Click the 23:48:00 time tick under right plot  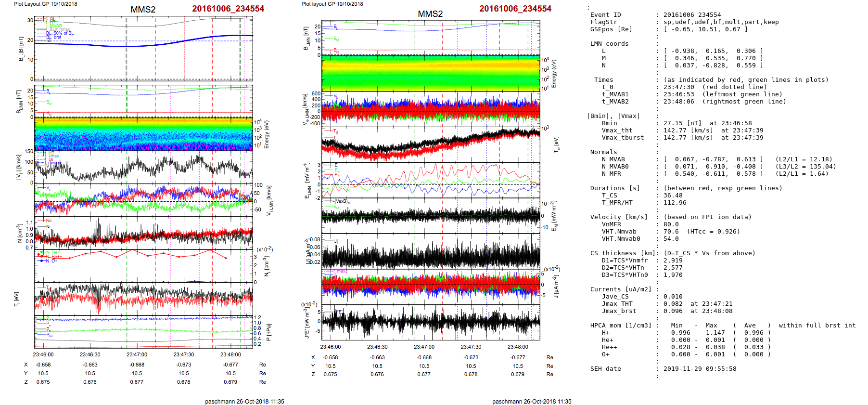[x=517, y=347]
